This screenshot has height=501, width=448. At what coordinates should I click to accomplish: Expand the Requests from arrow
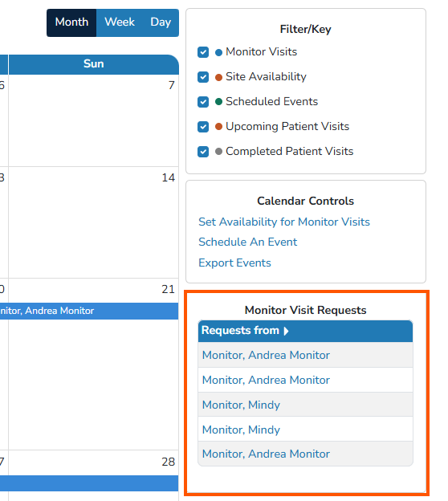[286, 331]
